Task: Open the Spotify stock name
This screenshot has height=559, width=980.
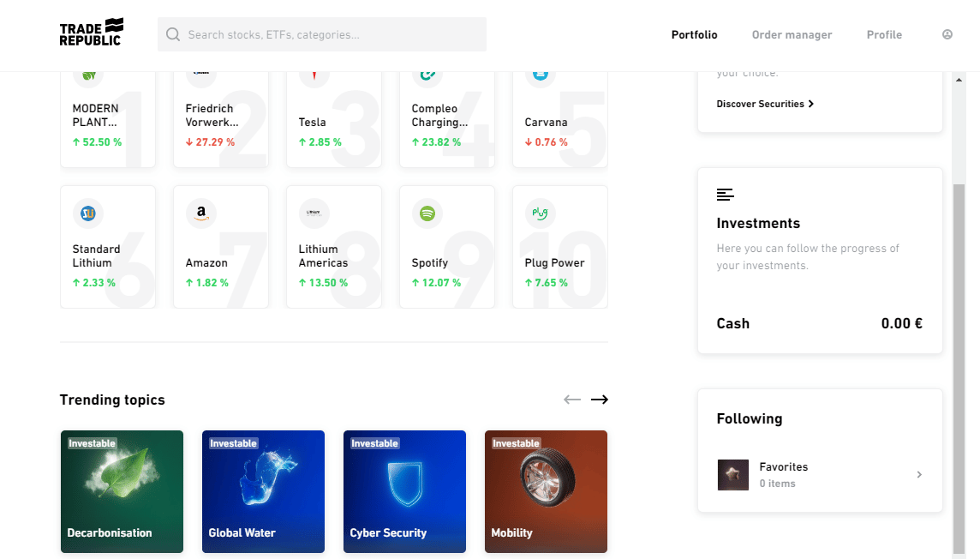Action: 429,262
